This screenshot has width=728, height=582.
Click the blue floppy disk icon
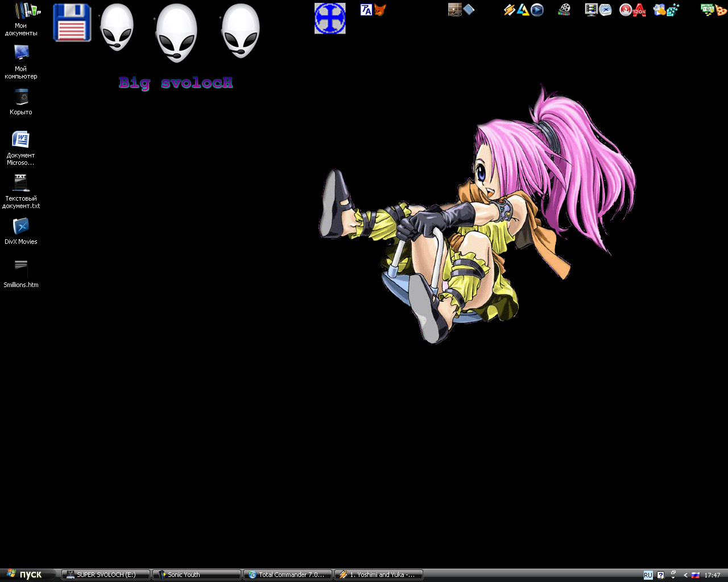[x=72, y=23]
